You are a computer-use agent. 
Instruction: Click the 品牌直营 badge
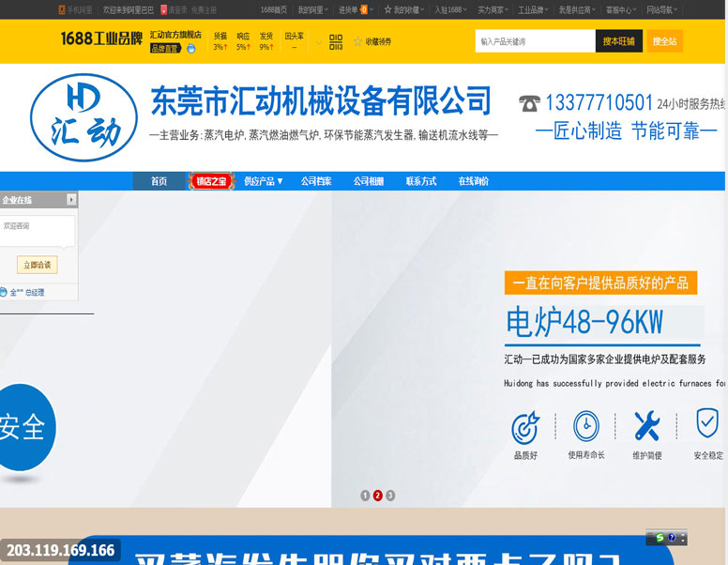click(165, 48)
